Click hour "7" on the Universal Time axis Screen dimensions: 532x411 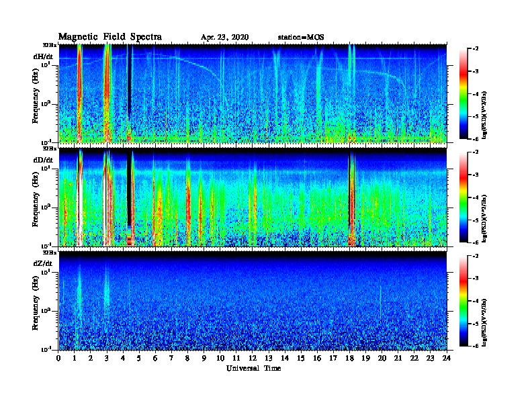click(x=172, y=359)
